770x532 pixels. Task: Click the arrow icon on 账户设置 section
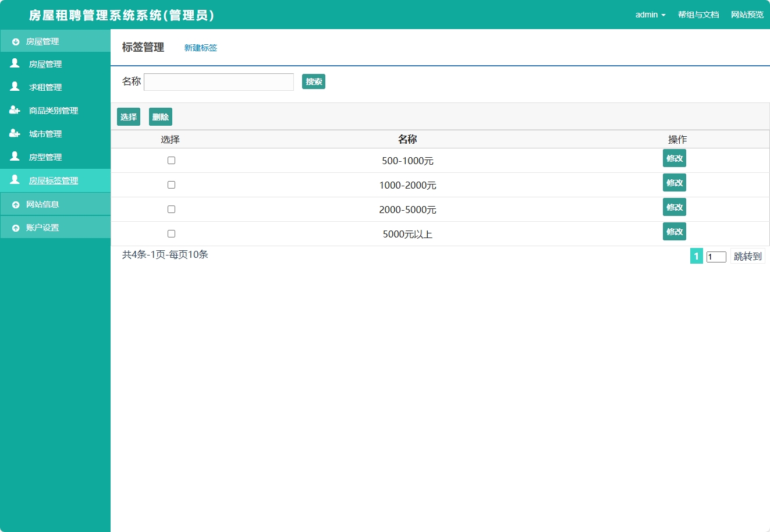(16, 228)
